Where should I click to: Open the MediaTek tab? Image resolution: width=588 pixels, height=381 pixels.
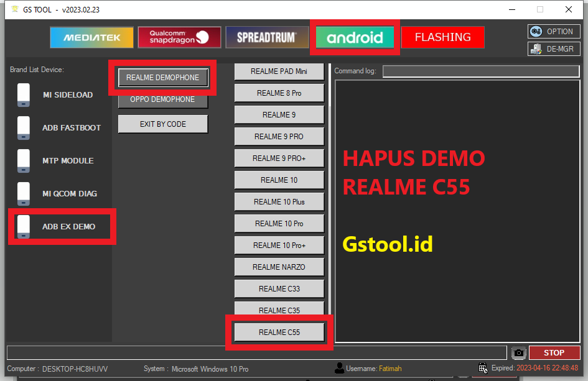pos(92,37)
